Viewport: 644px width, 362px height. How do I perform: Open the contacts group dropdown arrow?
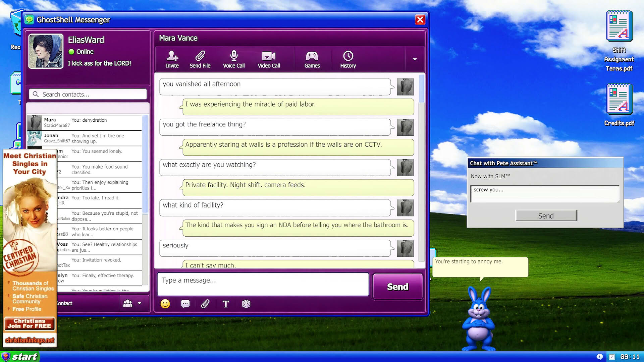(140, 303)
